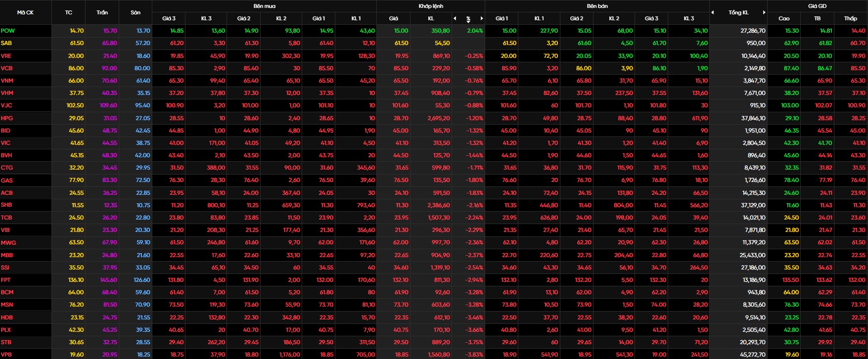Click STB's -3.75% change value

click(x=474, y=342)
